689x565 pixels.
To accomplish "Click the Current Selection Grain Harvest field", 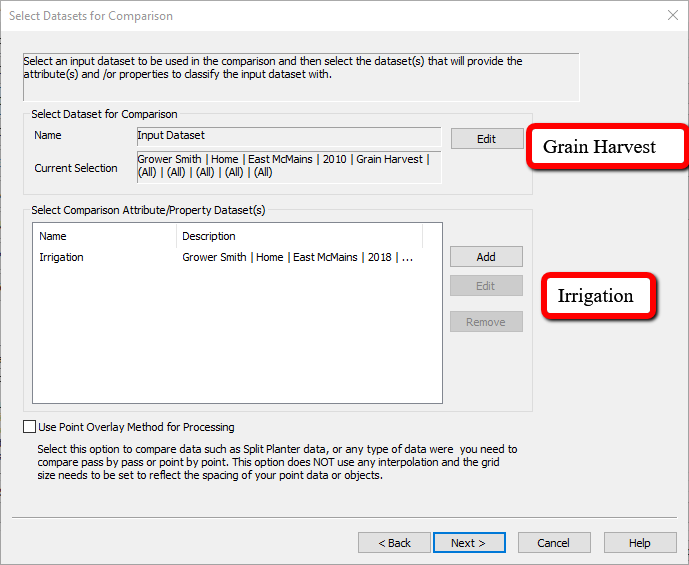I will coord(289,167).
